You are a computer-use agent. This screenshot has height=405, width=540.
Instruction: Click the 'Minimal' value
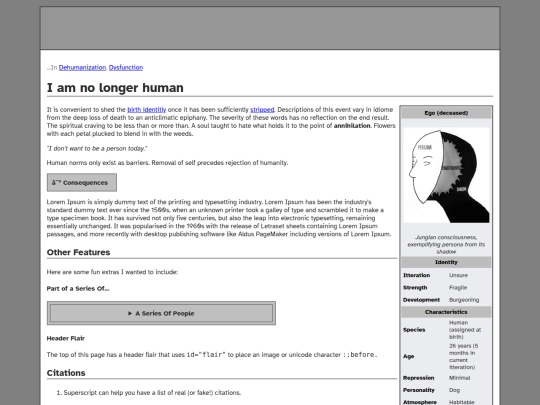(x=460, y=378)
